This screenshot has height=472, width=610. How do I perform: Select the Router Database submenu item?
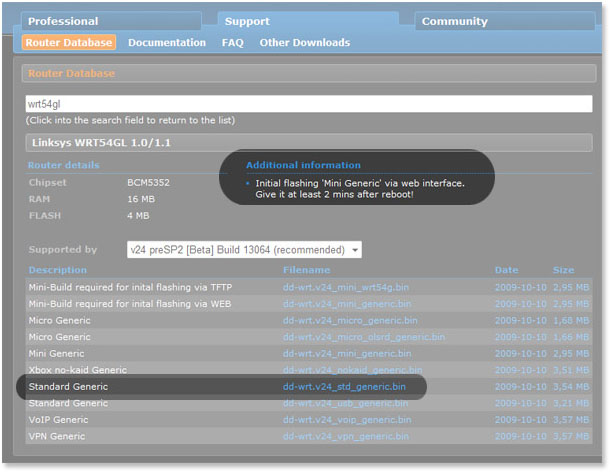click(69, 42)
